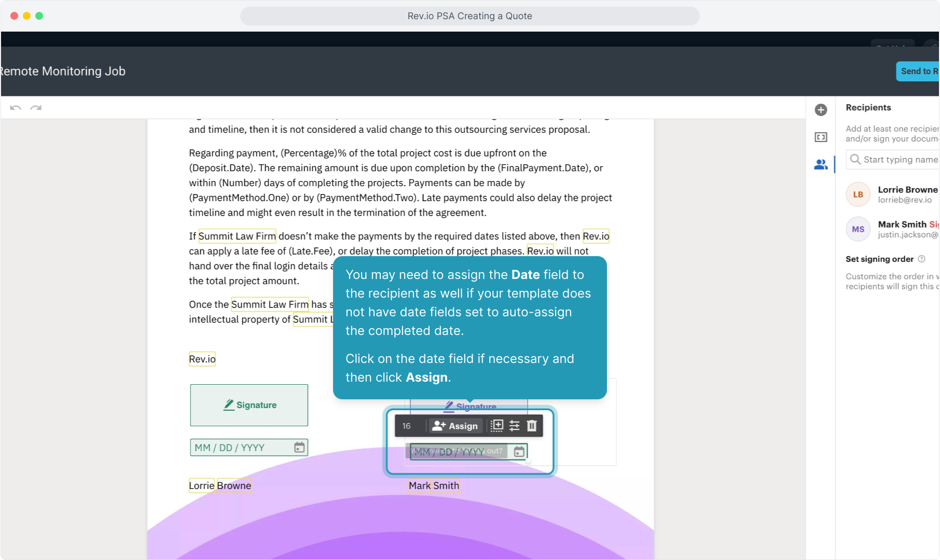This screenshot has height=560, width=940.
Task: Click Summit Law Firm variable before "doesn't make"
Action: tap(237, 236)
